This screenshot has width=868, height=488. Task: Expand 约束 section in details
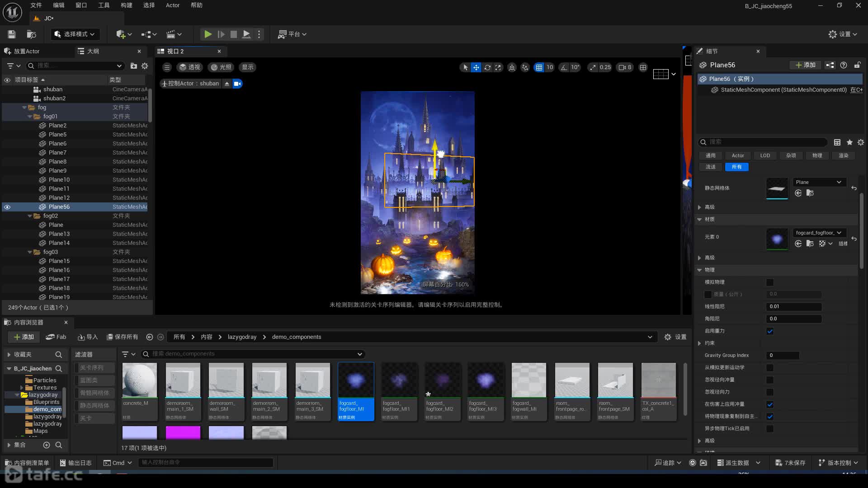pos(699,343)
